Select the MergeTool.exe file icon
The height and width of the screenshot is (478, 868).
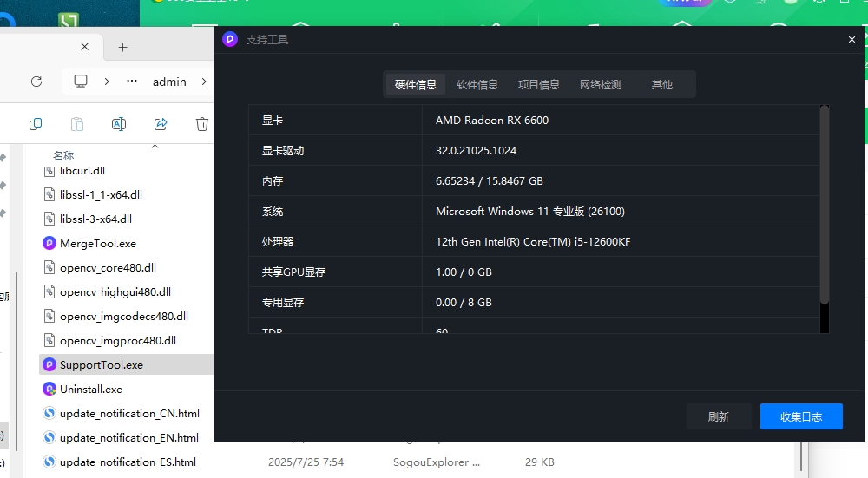tap(49, 244)
